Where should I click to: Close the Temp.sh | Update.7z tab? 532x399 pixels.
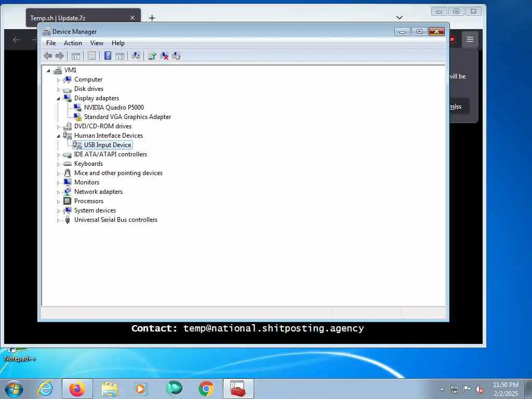coord(132,18)
